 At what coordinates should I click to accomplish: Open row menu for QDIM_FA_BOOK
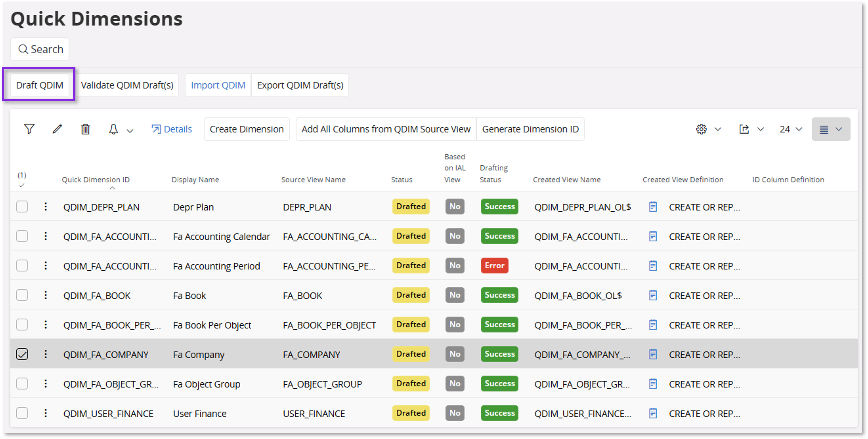coord(45,295)
